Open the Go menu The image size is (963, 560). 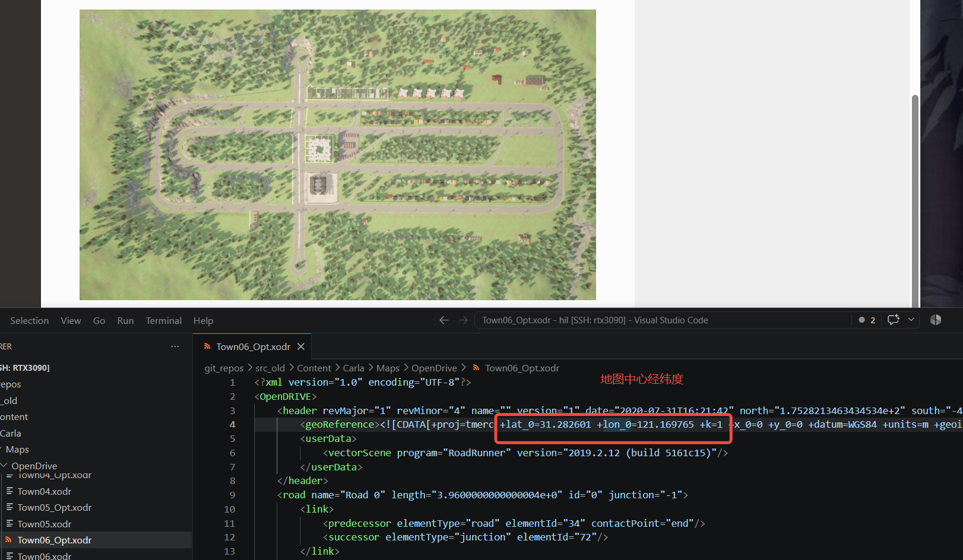click(99, 320)
